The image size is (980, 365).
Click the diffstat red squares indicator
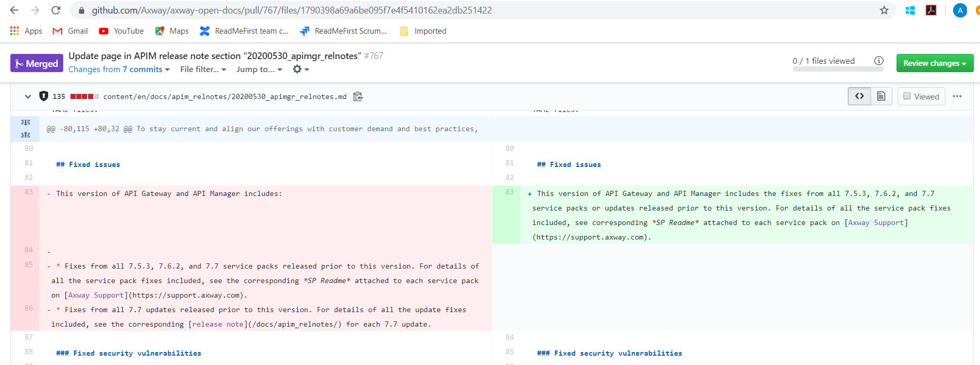coord(84,96)
